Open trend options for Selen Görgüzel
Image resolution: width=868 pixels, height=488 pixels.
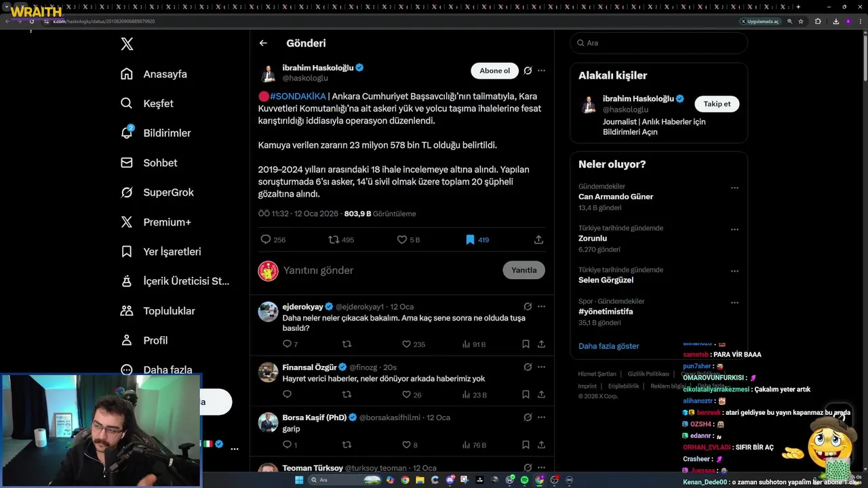click(734, 271)
